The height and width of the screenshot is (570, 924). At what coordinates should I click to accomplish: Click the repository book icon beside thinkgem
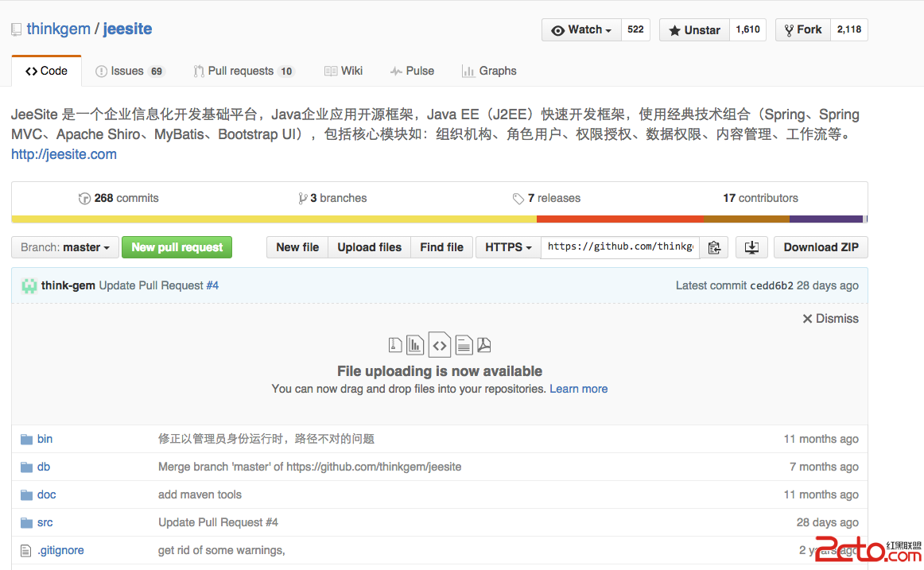[17, 29]
